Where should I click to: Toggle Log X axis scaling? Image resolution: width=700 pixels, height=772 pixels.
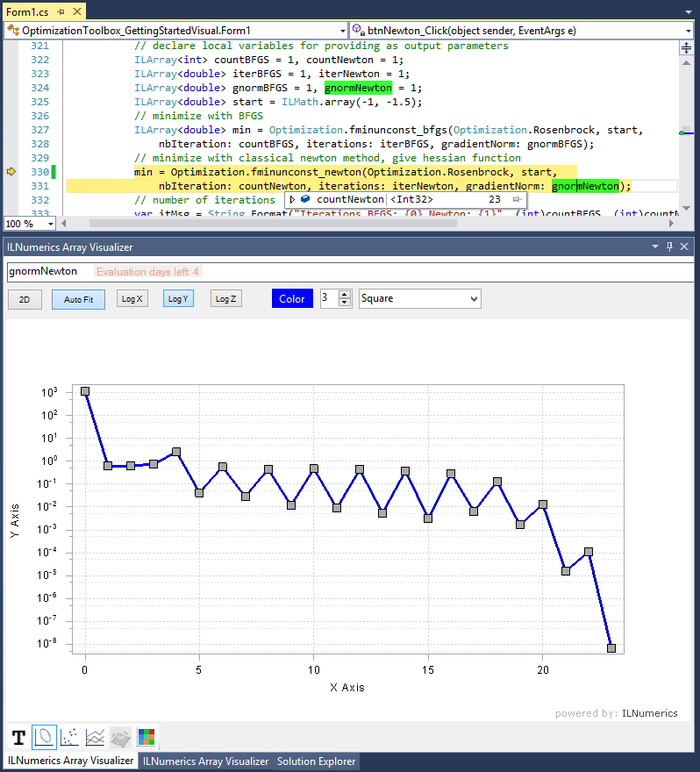click(132, 299)
